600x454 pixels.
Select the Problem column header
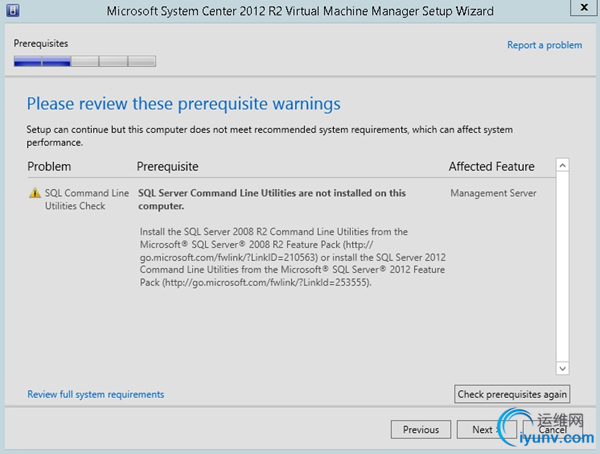tap(49, 167)
